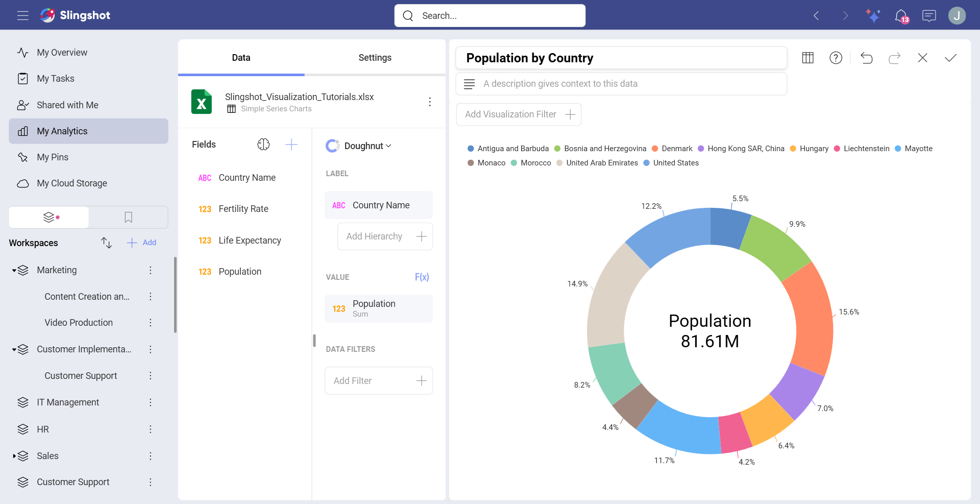Sort workspaces with the arrows icon
Viewport: 980px width, 504px height.
(x=106, y=243)
